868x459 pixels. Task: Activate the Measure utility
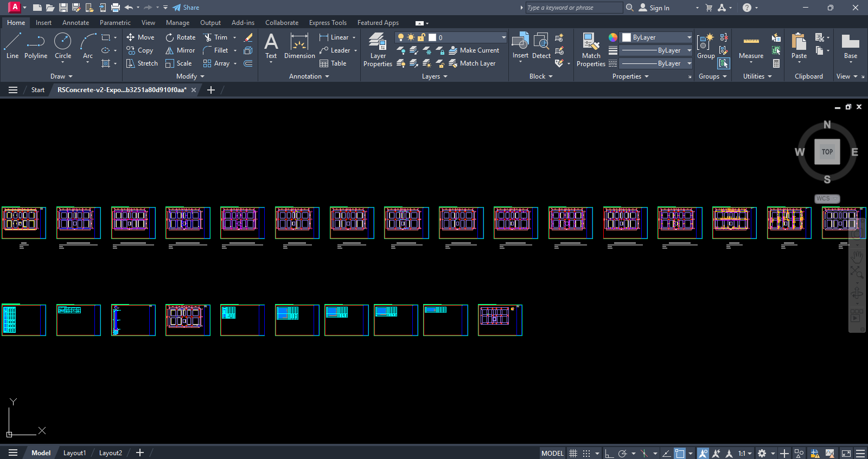click(751, 46)
